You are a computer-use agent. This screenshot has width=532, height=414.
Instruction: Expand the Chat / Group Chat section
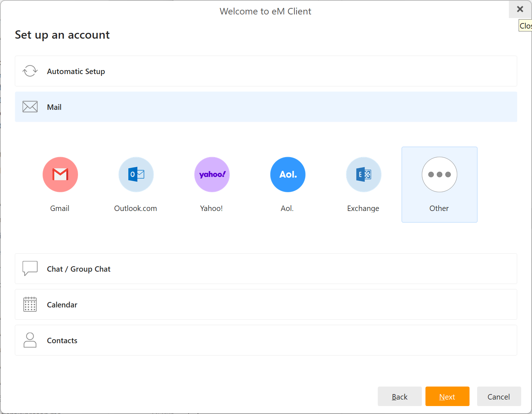coord(266,269)
